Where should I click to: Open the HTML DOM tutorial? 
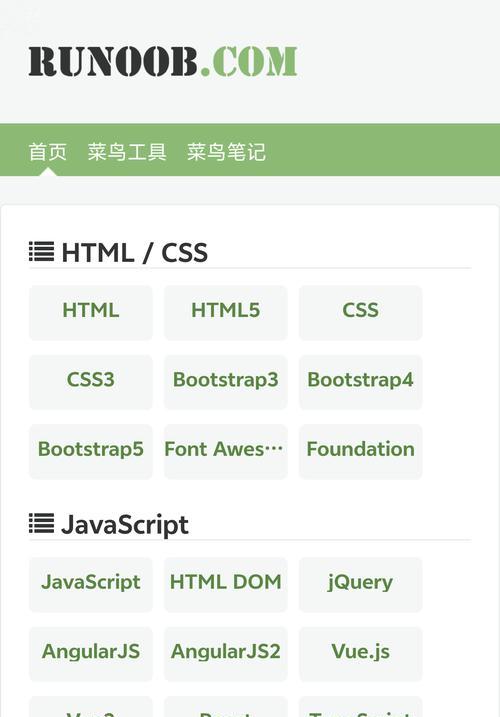pos(226,585)
